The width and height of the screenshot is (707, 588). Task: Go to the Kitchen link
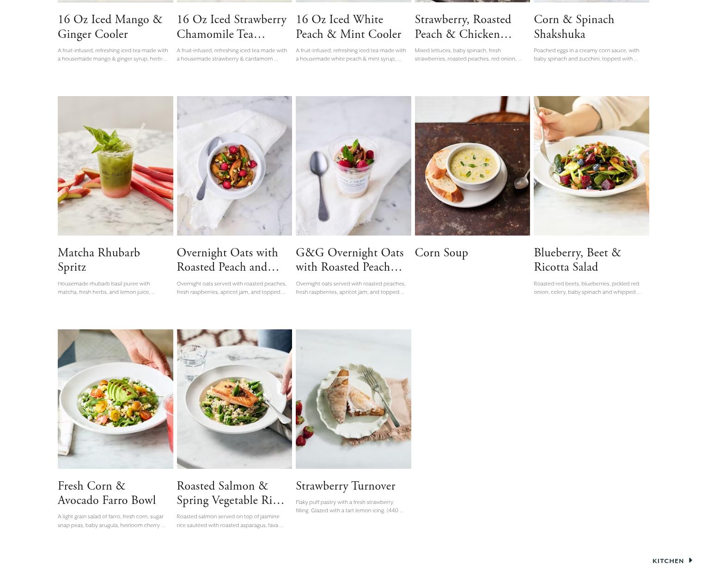[668, 561]
